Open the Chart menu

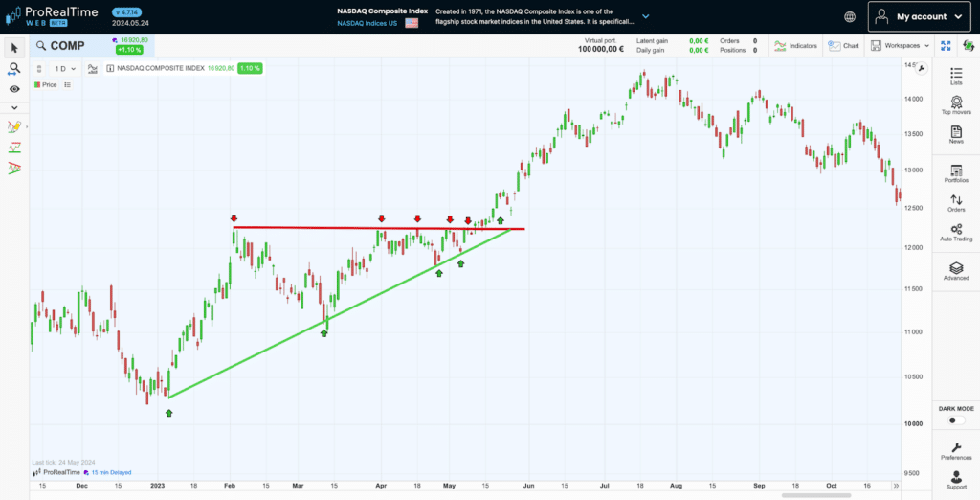[x=844, y=46]
